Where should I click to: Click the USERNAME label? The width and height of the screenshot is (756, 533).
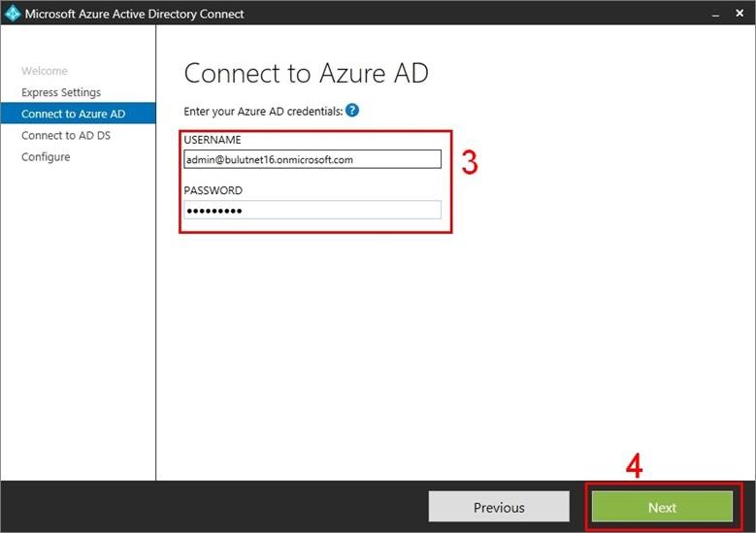[213, 140]
